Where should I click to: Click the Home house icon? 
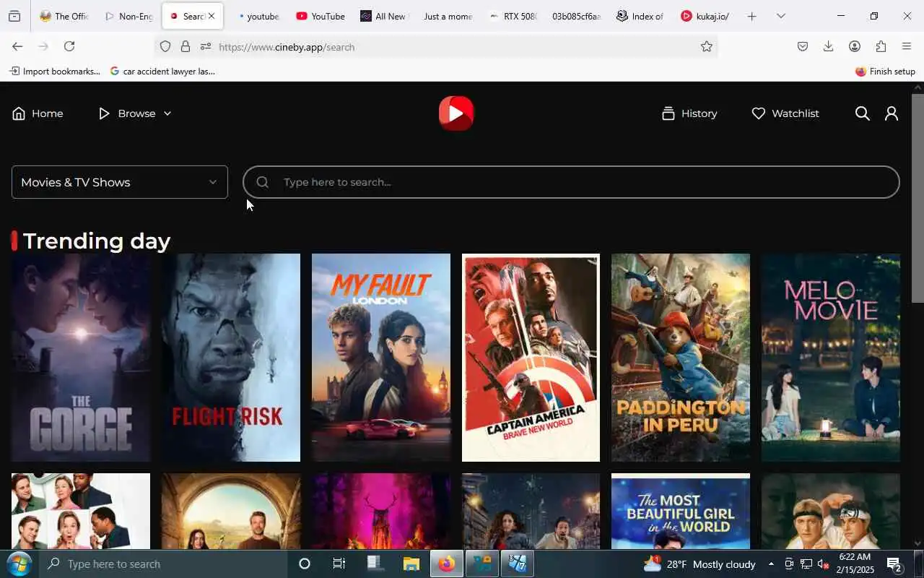tap(19, 113)
